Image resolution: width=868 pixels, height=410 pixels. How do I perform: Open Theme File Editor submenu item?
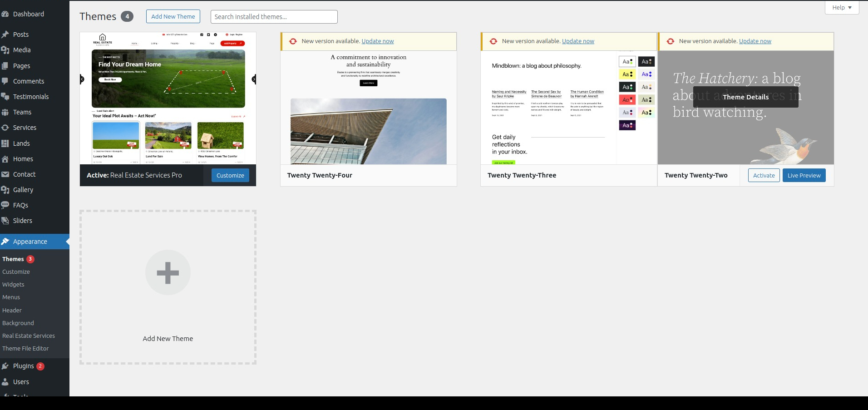click(x=25, y=348)
